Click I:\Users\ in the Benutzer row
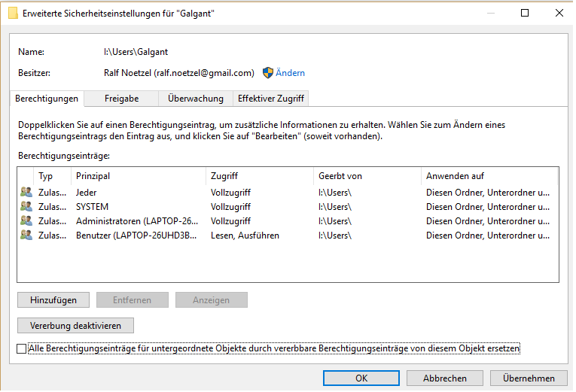This screenshot has height=392, width=576. [x=335, y=236]
